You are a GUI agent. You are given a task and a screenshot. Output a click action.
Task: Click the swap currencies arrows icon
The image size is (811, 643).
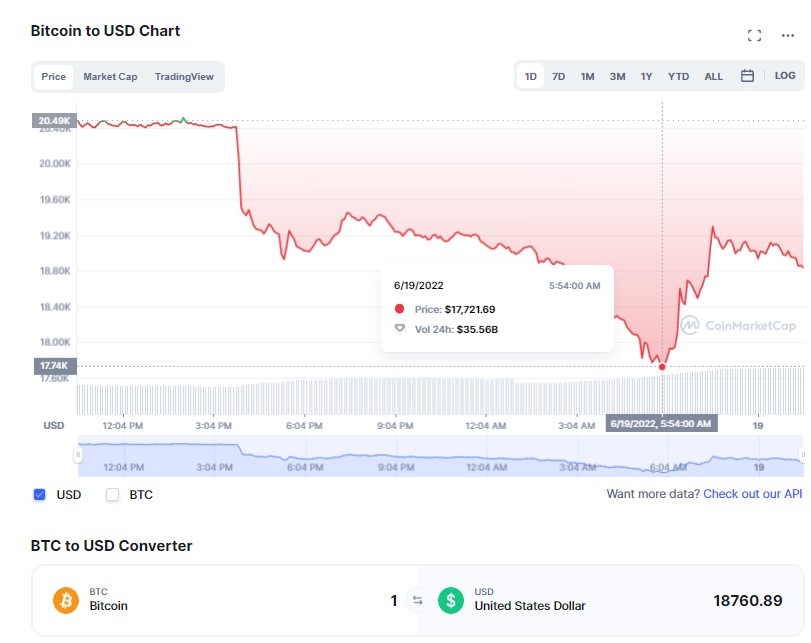pos(418,601)
